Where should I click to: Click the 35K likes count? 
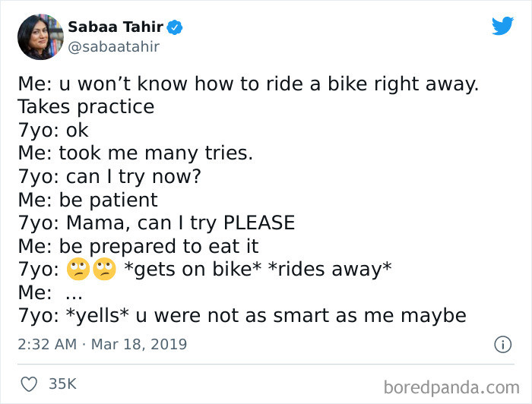point(63,384)
